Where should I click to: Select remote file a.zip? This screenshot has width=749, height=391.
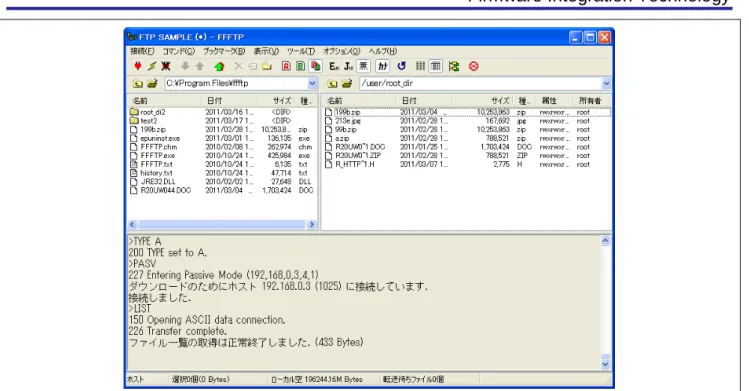342,138
